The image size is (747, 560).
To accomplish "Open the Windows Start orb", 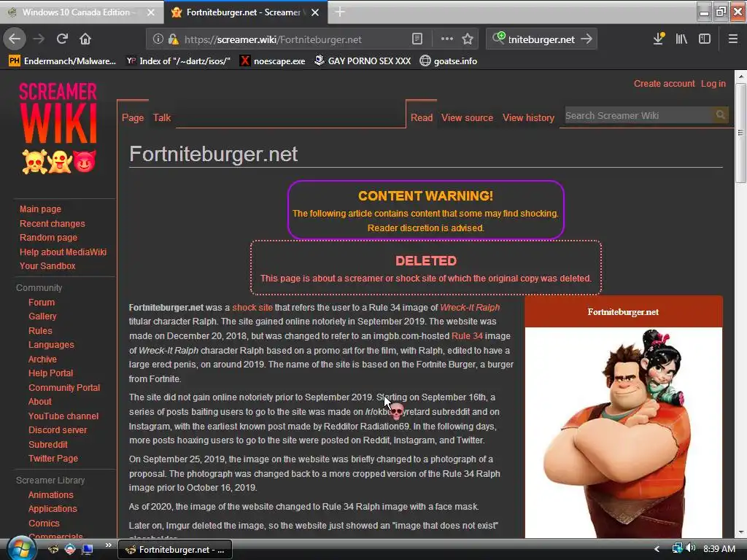I will [x=21, y=548].
